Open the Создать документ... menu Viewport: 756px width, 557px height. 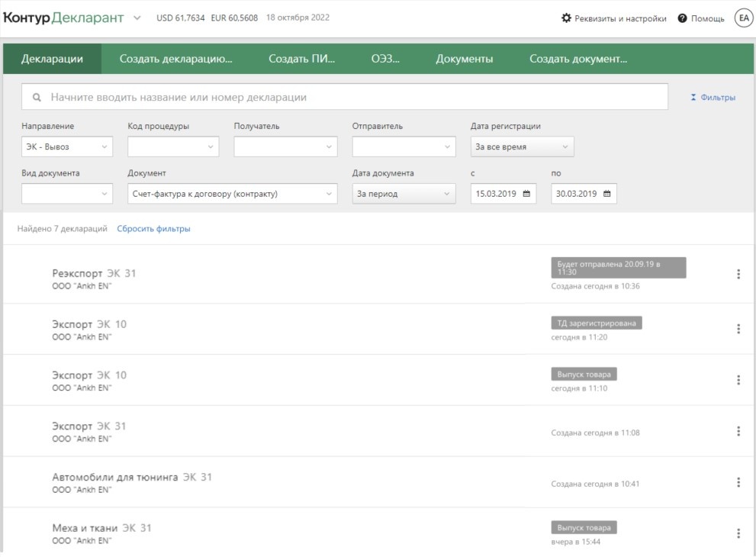click(578, 59)
